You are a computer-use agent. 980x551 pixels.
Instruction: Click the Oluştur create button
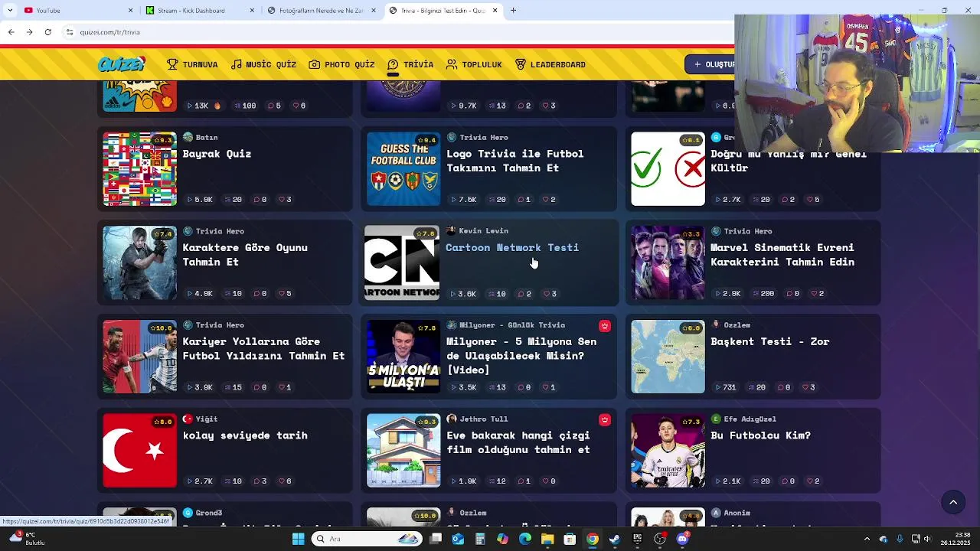tap(710, 64)
